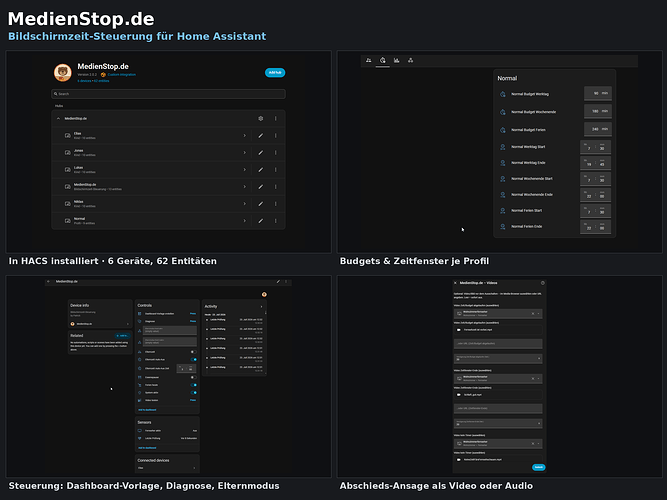Edit the Niklas device with its pencil icon
The width and height of the screenshot is (667, 500).
260,203
